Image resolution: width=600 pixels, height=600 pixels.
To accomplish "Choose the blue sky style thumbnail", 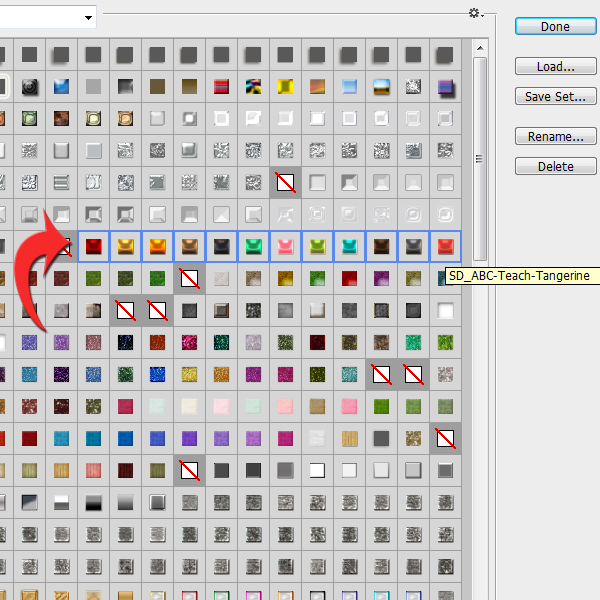I will click(61, 86).
